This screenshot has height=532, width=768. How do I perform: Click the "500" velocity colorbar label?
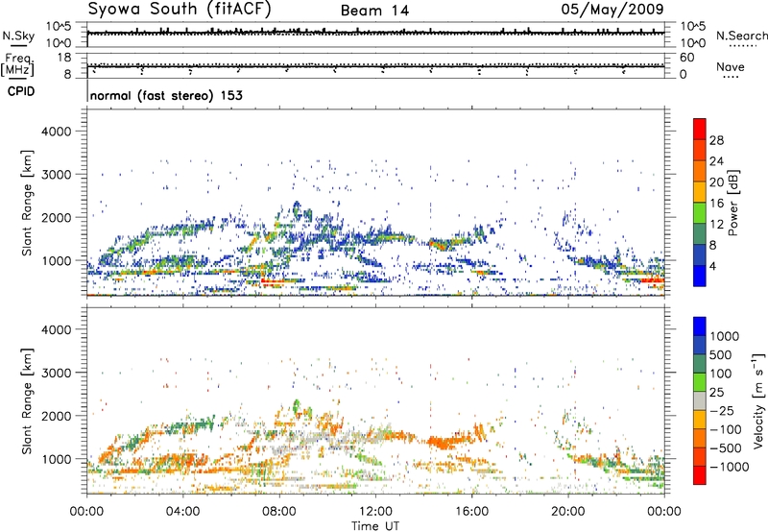tap(721, 355)
